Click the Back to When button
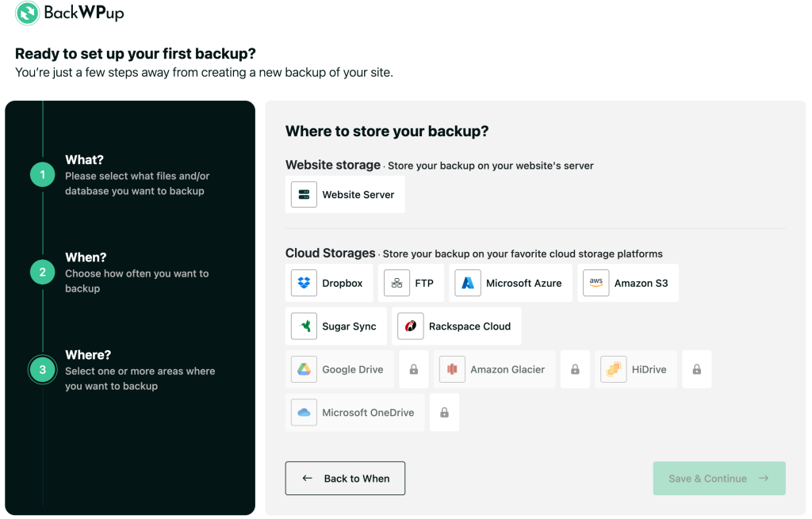812x519 pixels. (x=345, y=478)
